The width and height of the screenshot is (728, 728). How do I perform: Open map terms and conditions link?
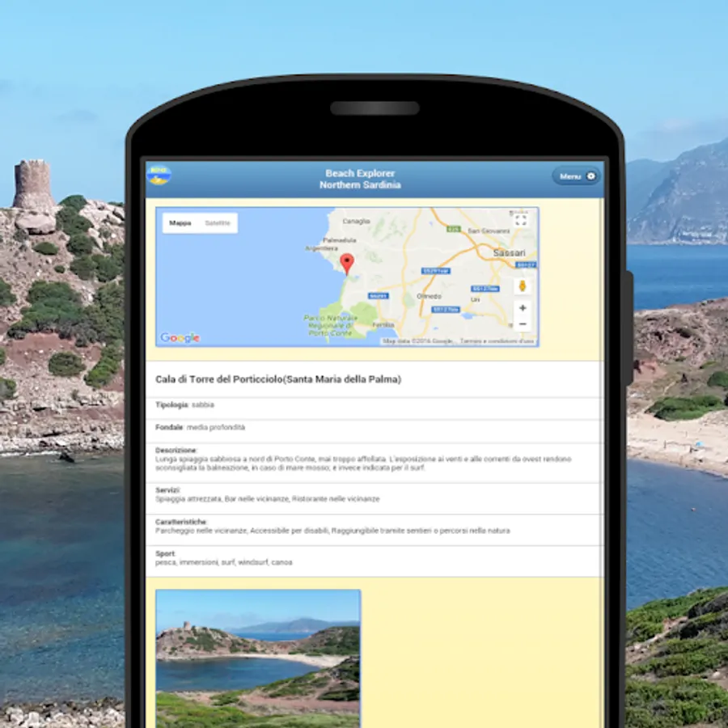(x=497, y=341)
